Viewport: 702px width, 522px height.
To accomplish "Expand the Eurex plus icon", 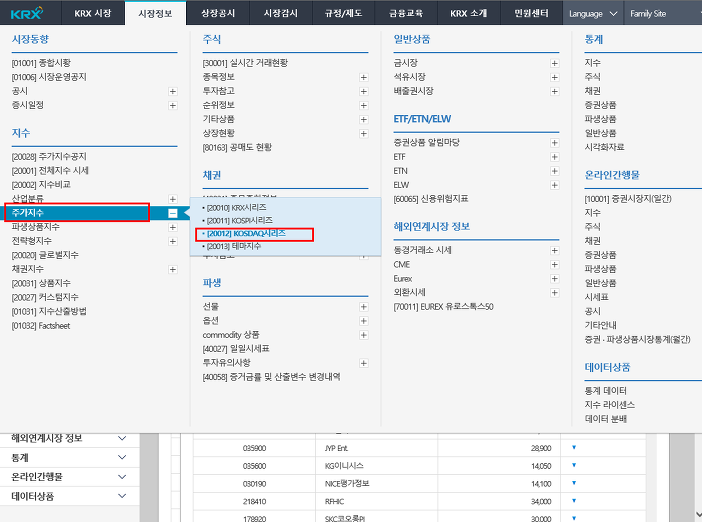I will 554,279.
